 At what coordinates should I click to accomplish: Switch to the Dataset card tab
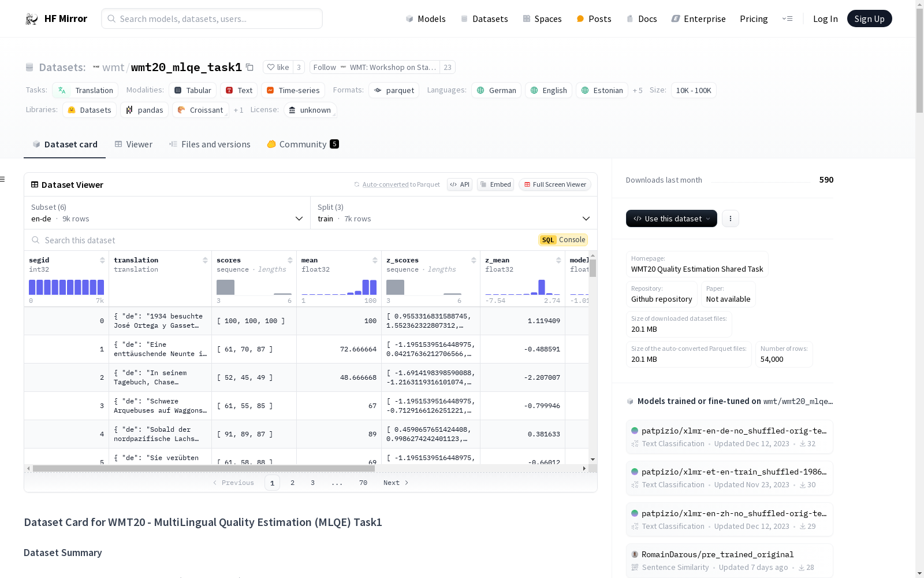point(65,144)
